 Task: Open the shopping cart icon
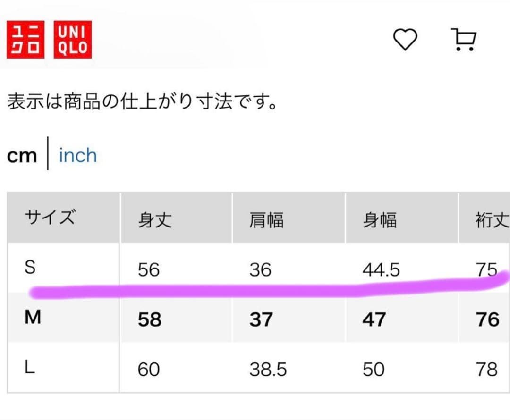463,40
